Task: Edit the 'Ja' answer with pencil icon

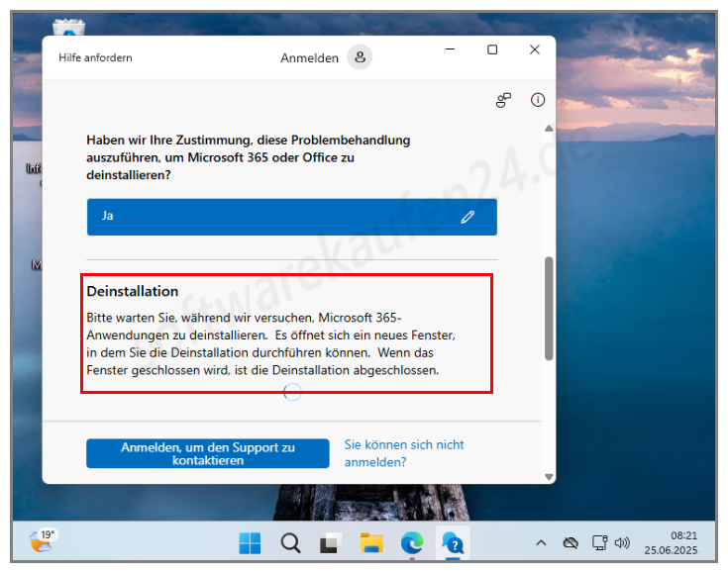Action: [x=468, y=217]
